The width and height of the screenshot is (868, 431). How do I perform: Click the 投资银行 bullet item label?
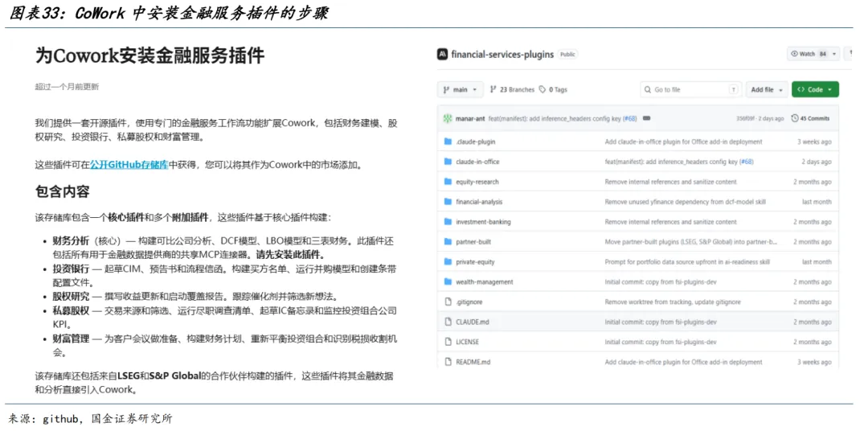pyautogui.click(x=71, y=268)
